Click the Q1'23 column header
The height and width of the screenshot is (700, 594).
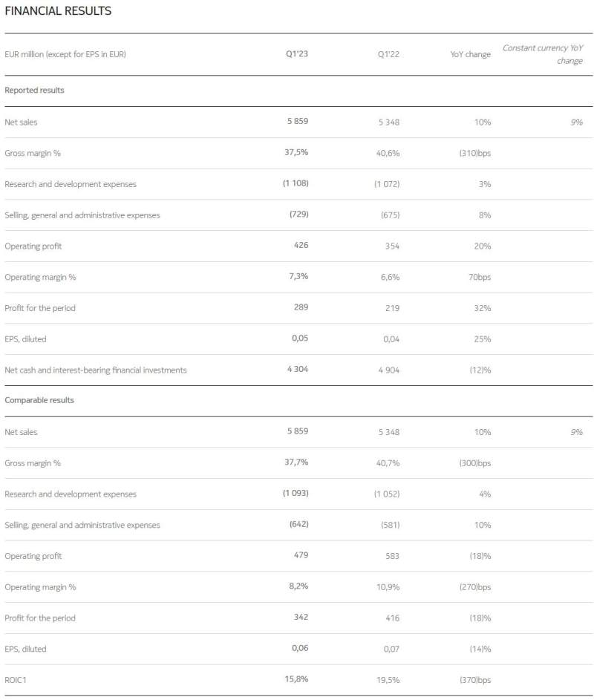coord(297,54)
